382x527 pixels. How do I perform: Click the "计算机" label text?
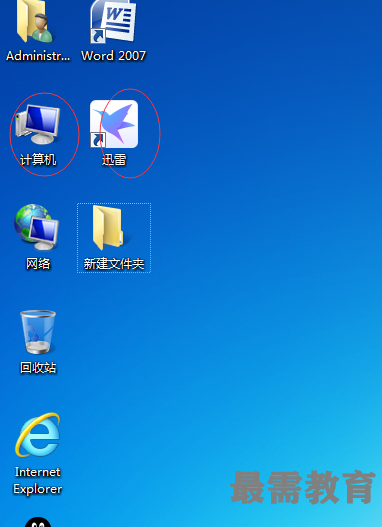tap(38, 160)
